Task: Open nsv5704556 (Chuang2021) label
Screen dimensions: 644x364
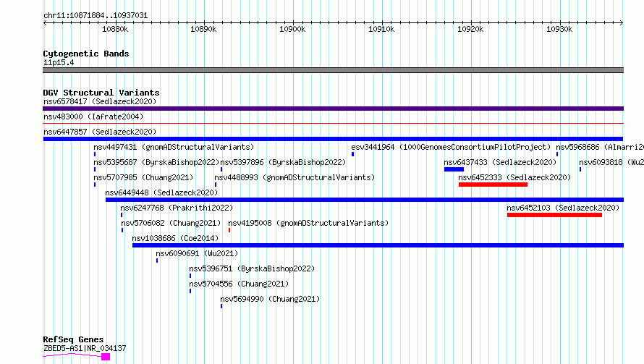Action: 239,284
